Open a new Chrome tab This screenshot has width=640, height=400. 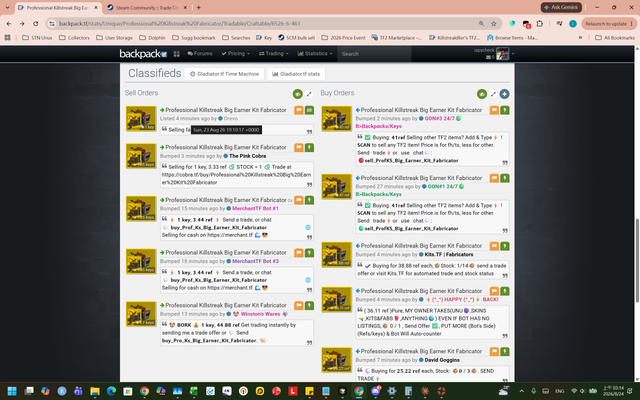point(198,7)
